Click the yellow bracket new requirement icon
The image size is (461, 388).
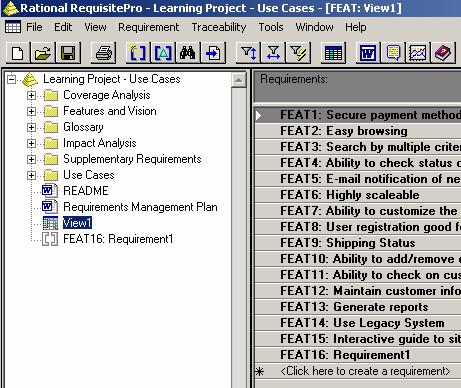138,53
